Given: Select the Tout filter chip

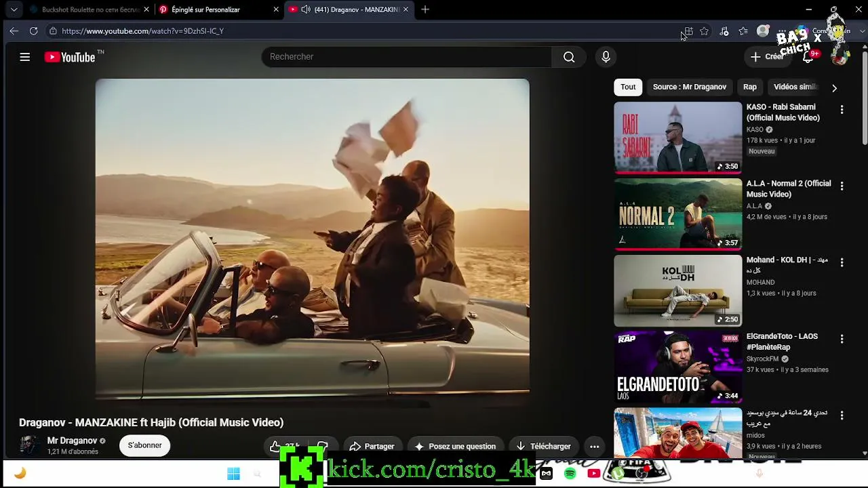Looking at the screenshot, I should pyautogui.click(x=628, y=87).
